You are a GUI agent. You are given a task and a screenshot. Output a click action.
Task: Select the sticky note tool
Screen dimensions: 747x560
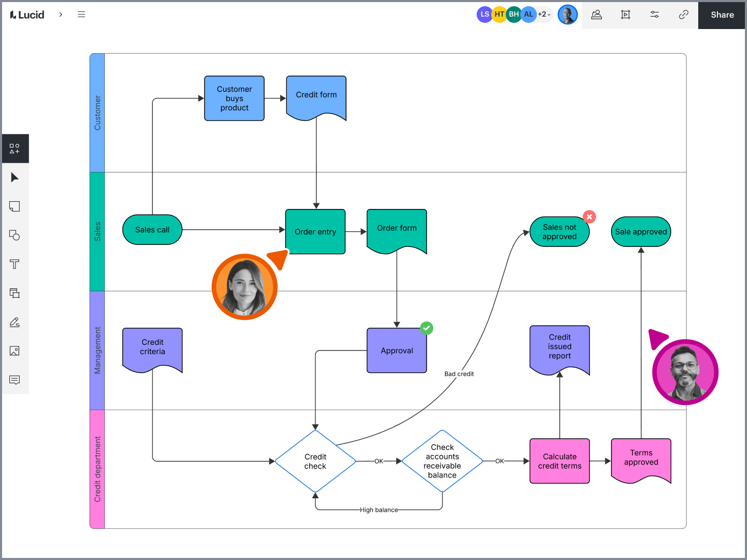(15, 206)
